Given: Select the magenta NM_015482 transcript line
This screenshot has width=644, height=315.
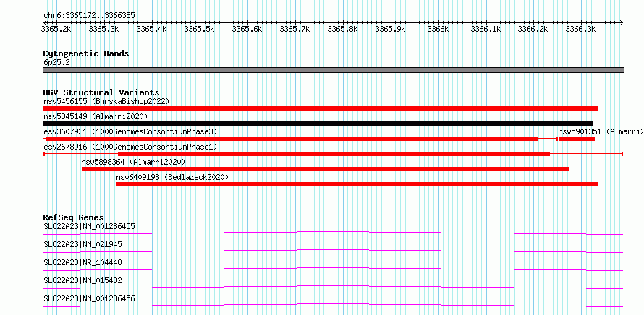Looking at the screenshot, I should [333, 287].
